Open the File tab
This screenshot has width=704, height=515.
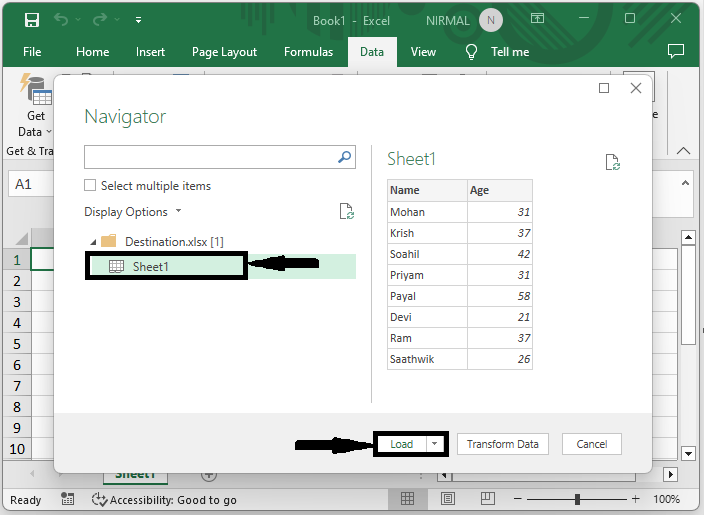pyautogui.click(x=32, y=52)
